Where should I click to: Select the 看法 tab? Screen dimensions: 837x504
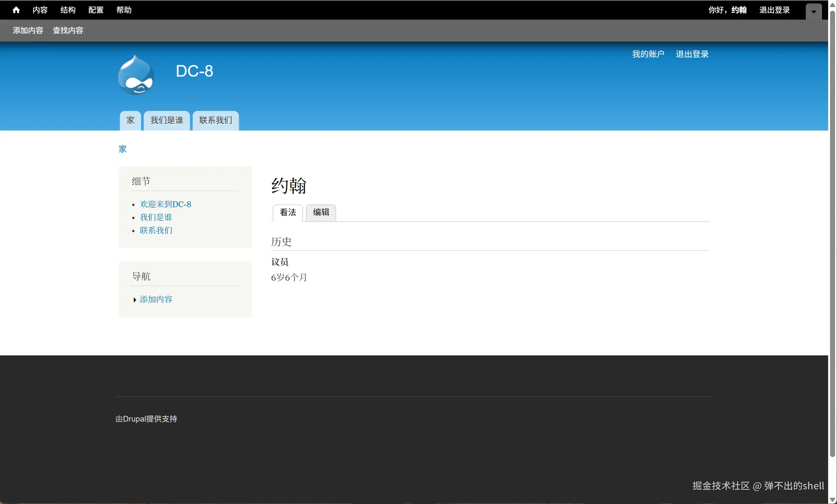point(287,213)
